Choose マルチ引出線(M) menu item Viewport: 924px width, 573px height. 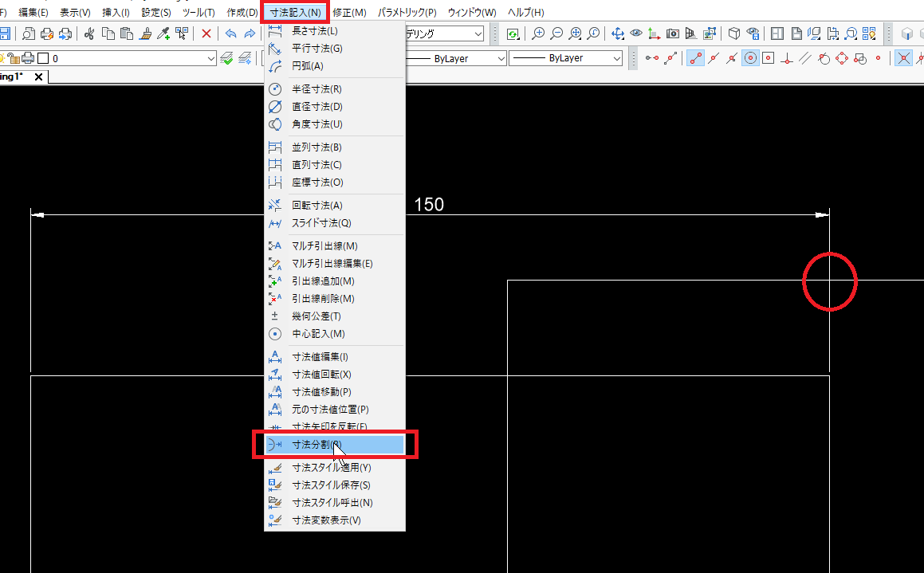pyautogui.click(x=335, y=246)
